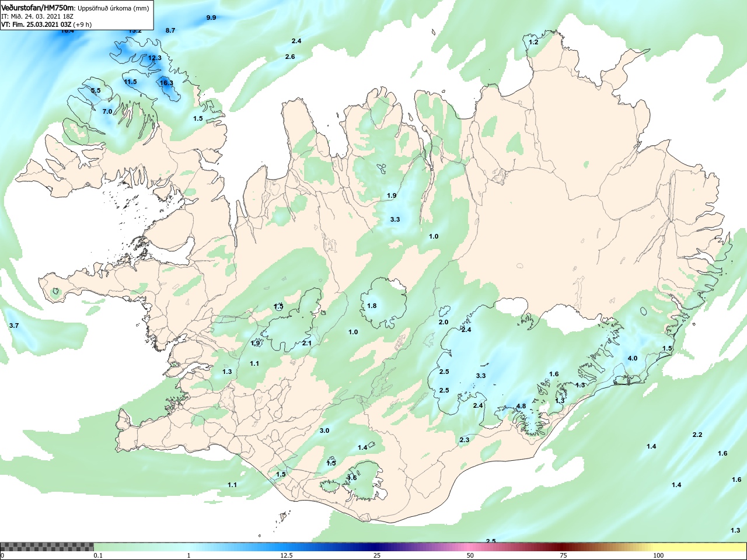Pick the checkered zero segment of the color scale
The height and width of the screenshot is (560, 747).
(x=47, y=547)
